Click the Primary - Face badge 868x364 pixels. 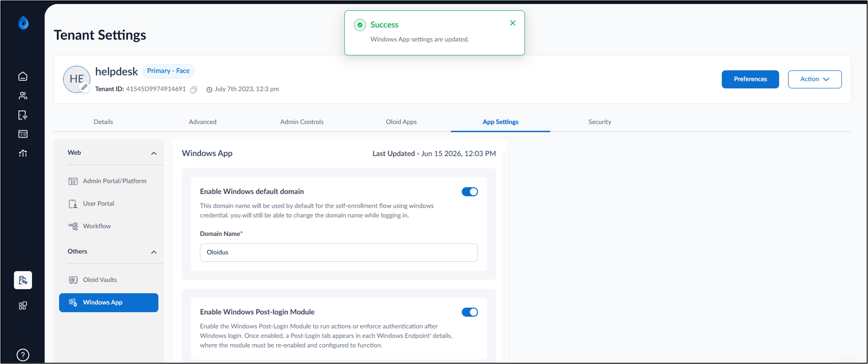tap(168, 71)
